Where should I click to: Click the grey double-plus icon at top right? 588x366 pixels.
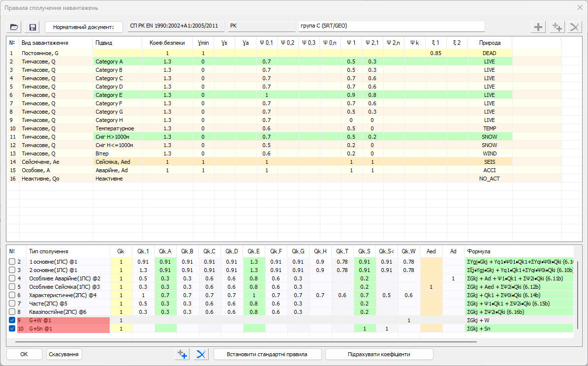click(x=557, y=27)
